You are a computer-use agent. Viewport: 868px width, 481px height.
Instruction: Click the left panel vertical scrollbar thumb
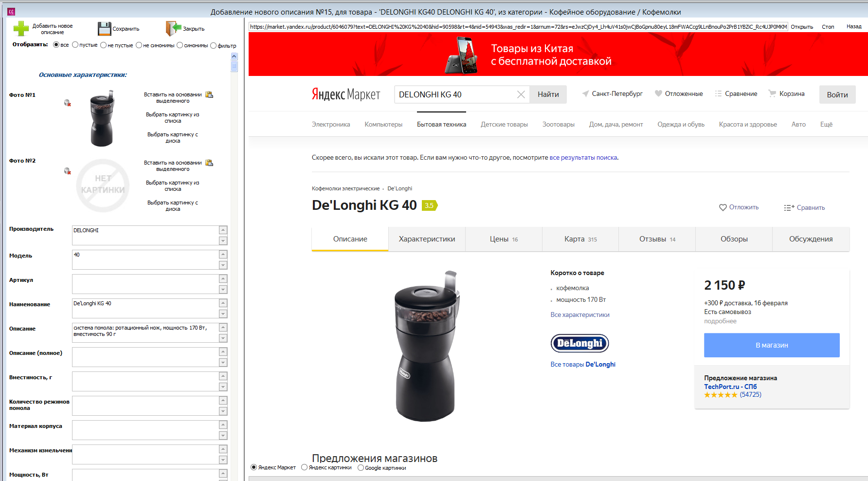pyautogui.click(x=234, y=66)
